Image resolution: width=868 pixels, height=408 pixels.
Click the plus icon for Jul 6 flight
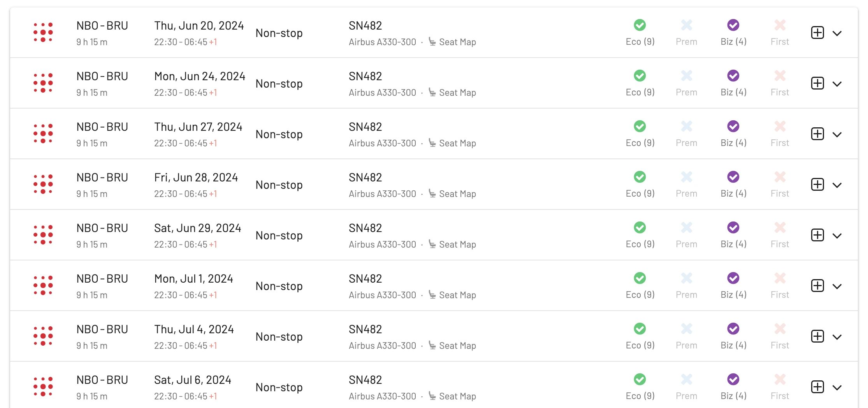pos(817,387)
